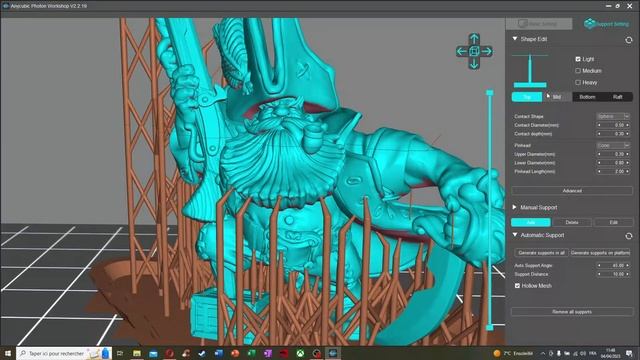The width and height of the screenshot is (640, 360).
Task: Click Contact Diameter value field
Action: point(613,125)
